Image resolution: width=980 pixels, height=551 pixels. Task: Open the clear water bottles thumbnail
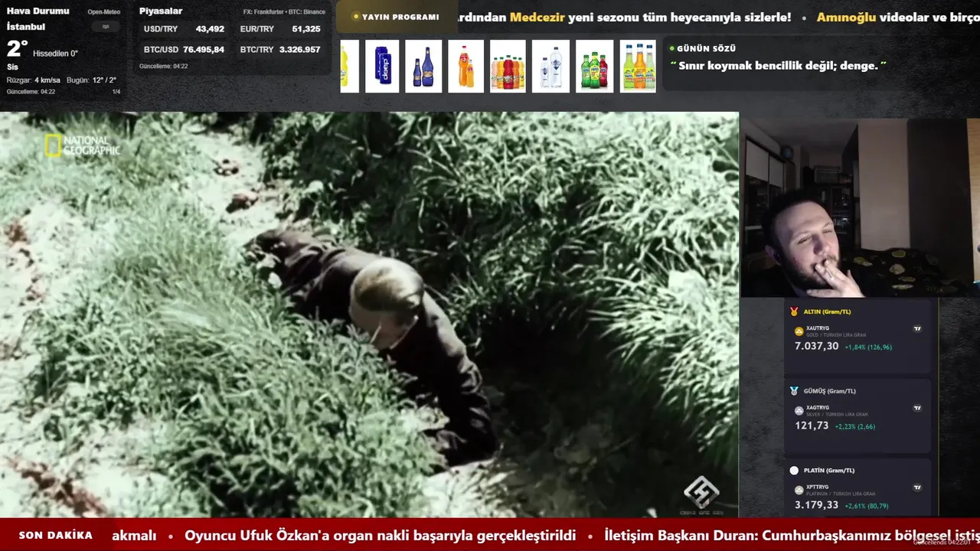click(550, 67)
